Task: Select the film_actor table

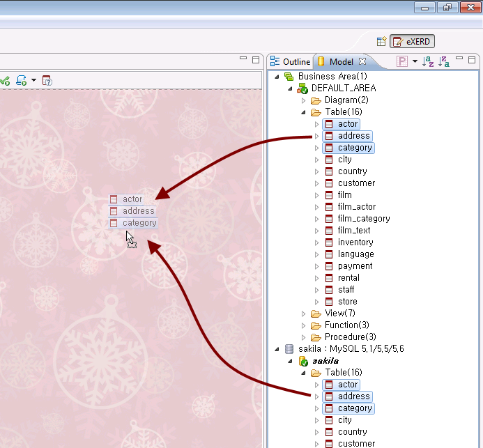Action: (351, 207)
